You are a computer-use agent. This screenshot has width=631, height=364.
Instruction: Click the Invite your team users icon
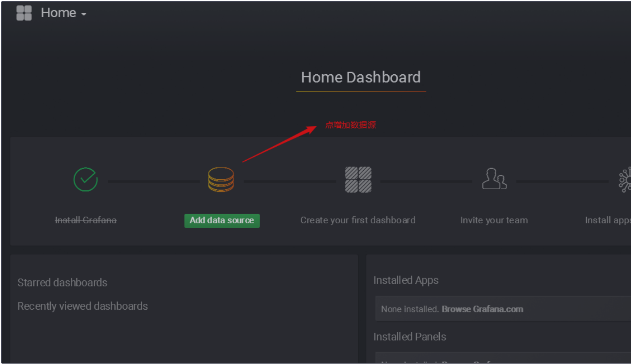click(494, 179)
